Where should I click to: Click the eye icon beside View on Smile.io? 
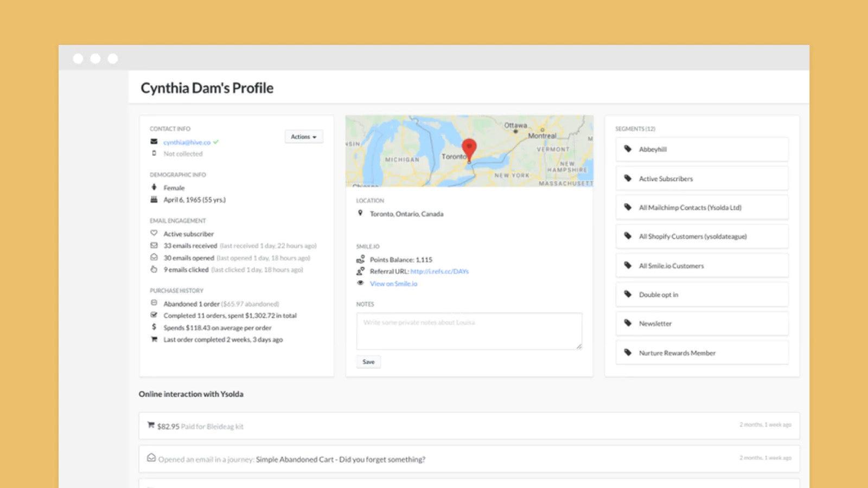(360, 283)
